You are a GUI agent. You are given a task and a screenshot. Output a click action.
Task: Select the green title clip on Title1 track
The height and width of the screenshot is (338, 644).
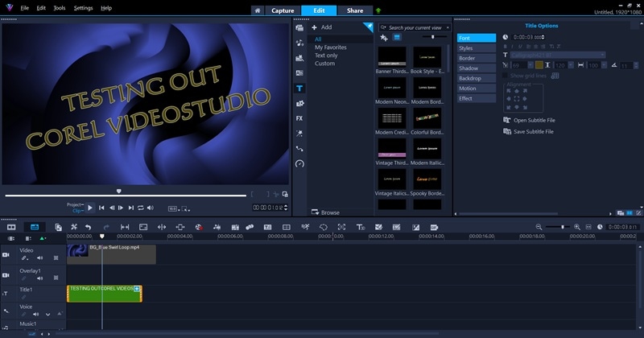coord(105,294)
